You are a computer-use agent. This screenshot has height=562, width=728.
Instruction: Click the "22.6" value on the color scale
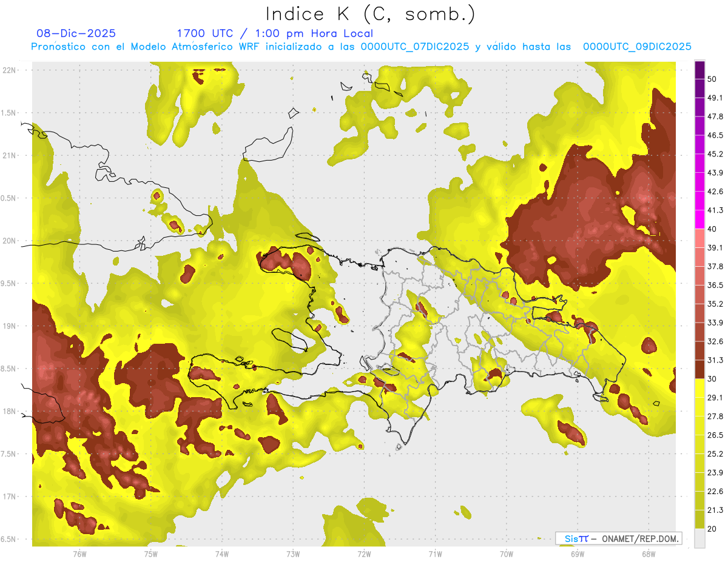(x=715, y=492)
